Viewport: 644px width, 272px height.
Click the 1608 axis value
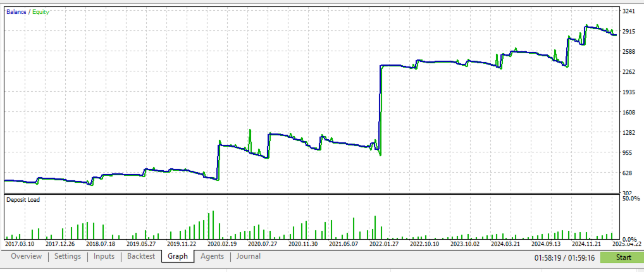(x=630, y=113)
